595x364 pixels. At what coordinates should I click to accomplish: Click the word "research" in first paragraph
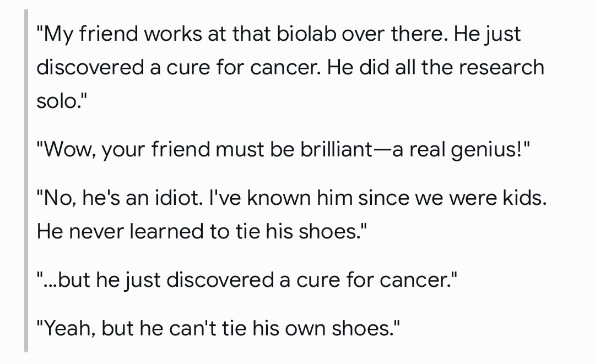(502, 68)
